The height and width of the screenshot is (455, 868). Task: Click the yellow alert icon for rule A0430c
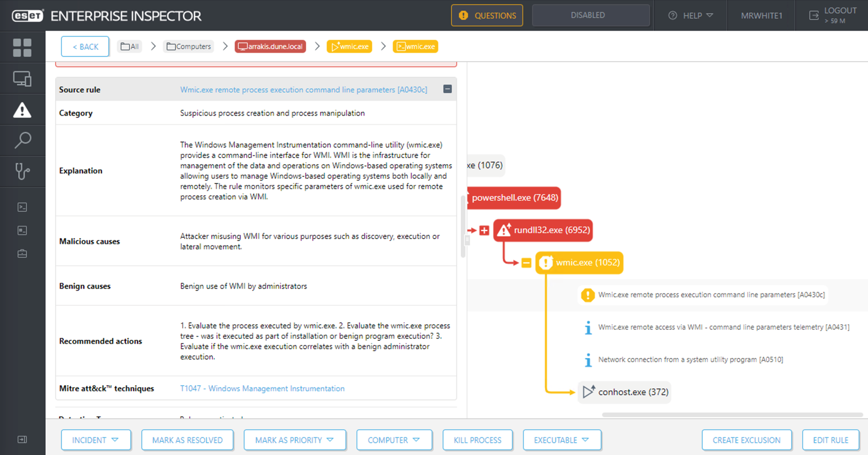pos(588,295)
